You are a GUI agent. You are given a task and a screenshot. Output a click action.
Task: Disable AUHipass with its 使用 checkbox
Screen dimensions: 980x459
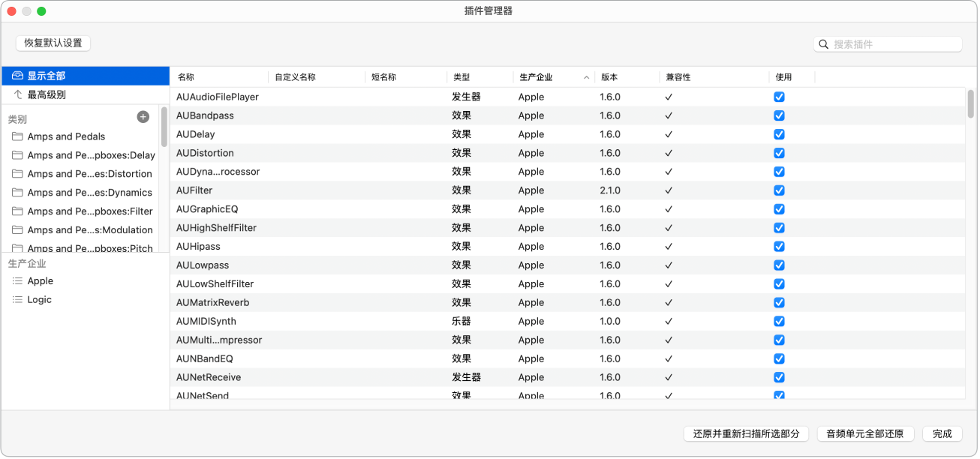click(779, 247)
